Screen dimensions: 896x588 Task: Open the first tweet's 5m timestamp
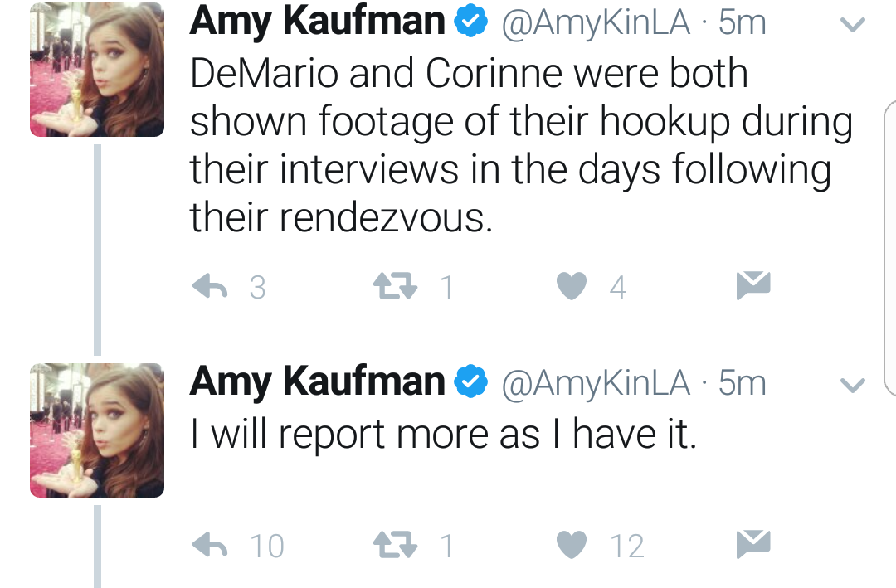click(742, 22)
